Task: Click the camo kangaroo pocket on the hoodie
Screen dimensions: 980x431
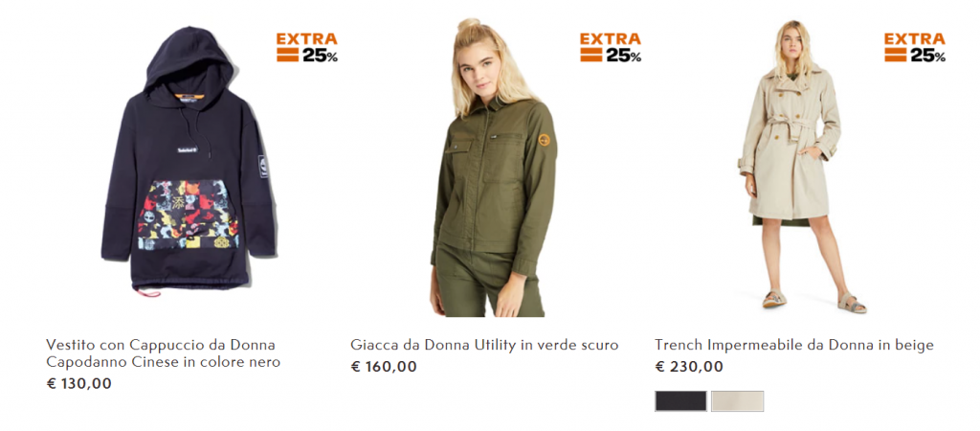Action: click(189, 215)
